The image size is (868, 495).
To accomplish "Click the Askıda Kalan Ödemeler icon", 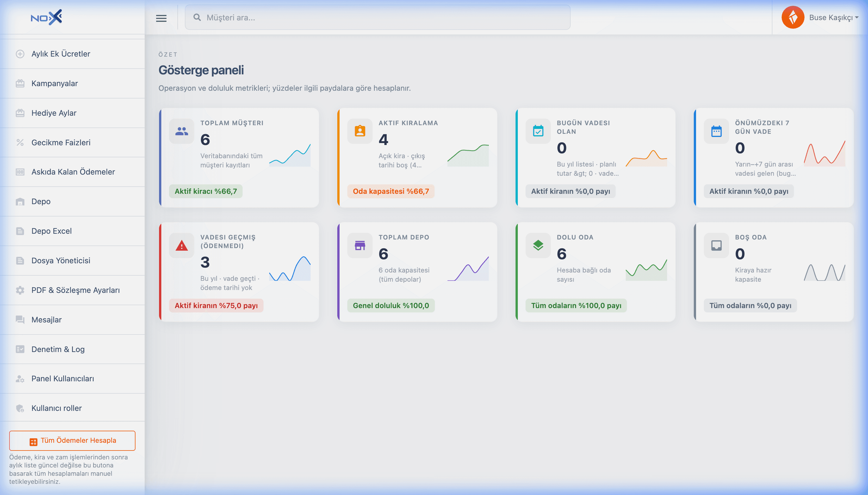I will (20, 172).
